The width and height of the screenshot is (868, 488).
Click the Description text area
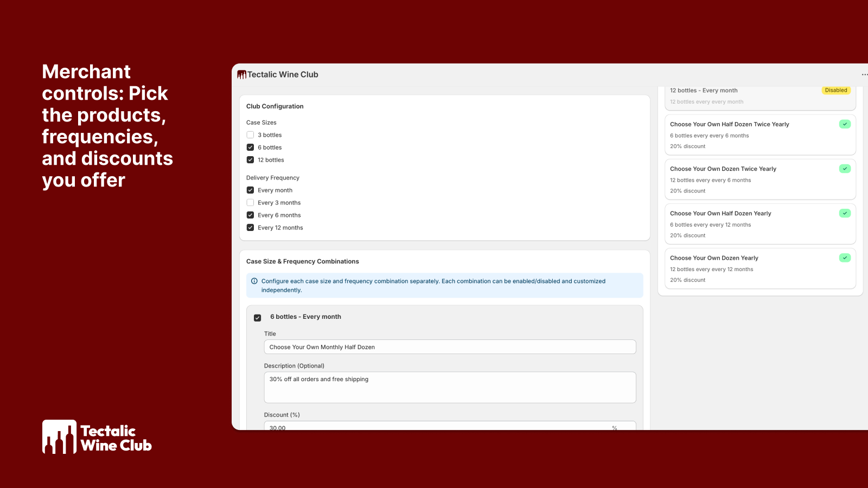pos(450,387)
